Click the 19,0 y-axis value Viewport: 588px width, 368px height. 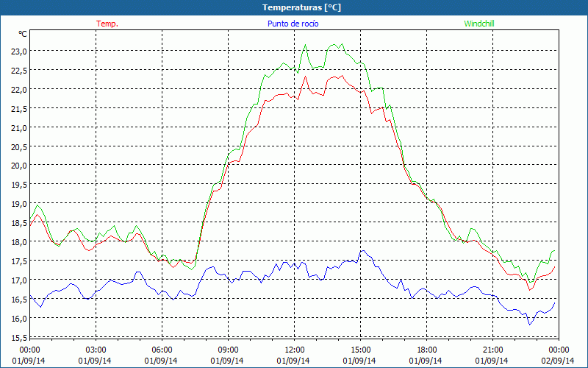(x=19, y=204)
